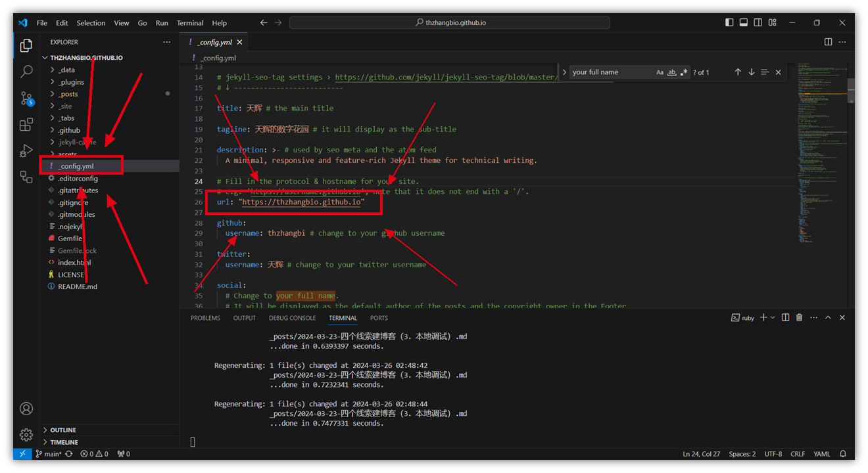
Task: Toggle Match Case in find widget
Action: [x=660, y=72]
